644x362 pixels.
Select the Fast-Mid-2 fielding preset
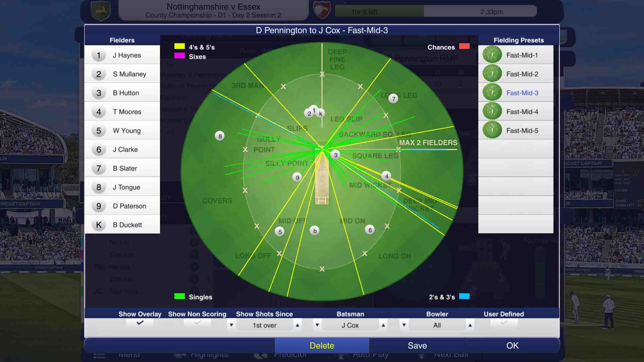[522, 74]
